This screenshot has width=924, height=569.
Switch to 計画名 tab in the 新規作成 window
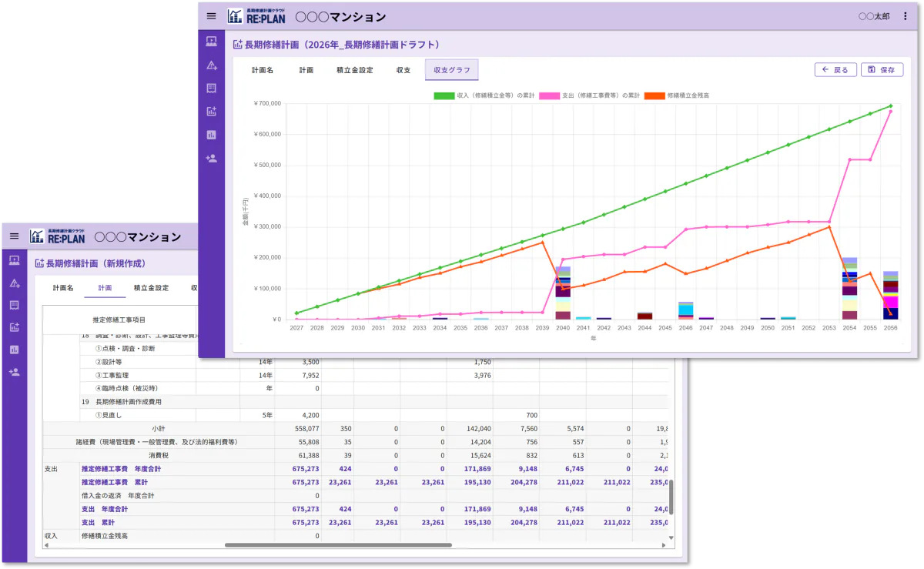tap(63, 288)
